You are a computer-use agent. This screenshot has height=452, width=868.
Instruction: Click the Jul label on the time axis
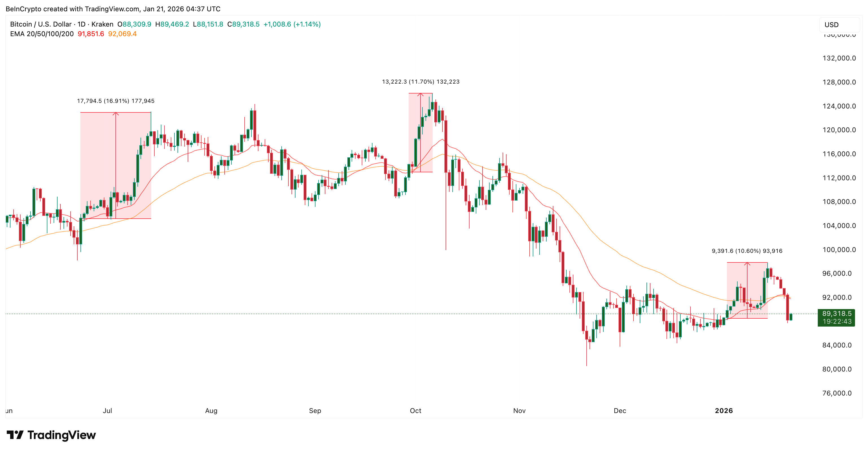(107, 410)
